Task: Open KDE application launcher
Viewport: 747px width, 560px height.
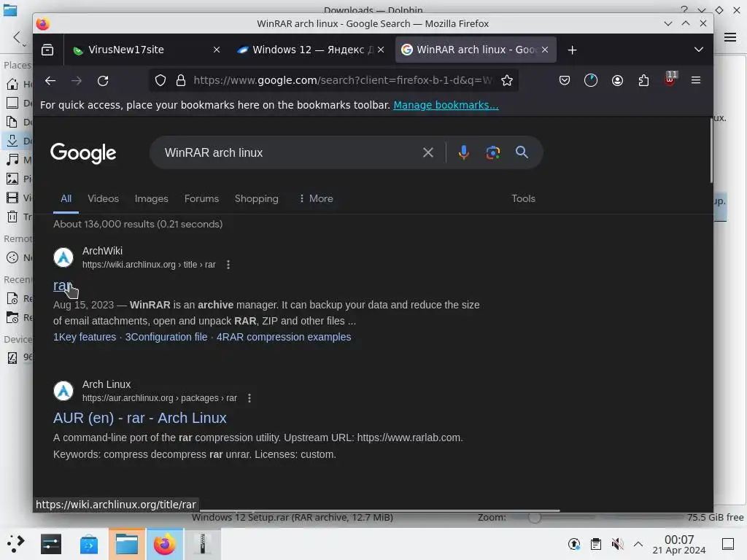Action: 15,543
